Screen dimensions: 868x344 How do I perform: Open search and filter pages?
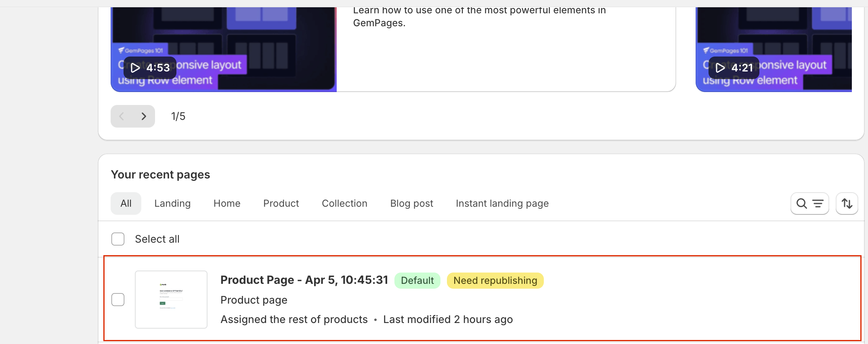pyautogui.click(x=809, y=203)
